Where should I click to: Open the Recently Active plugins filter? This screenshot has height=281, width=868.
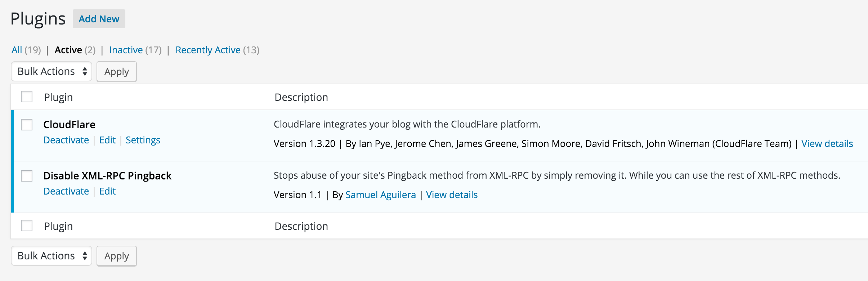pyautogui.click(x=208, y=50)
